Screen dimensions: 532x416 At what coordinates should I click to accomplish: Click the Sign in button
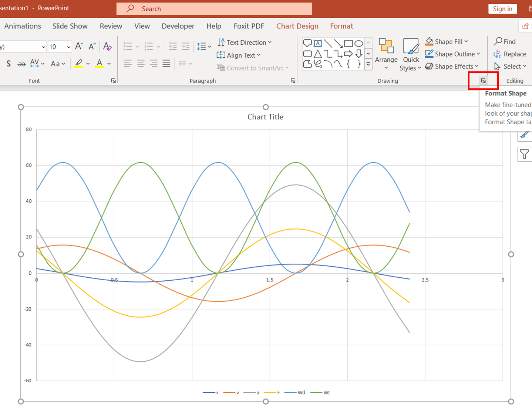point(502,9)
